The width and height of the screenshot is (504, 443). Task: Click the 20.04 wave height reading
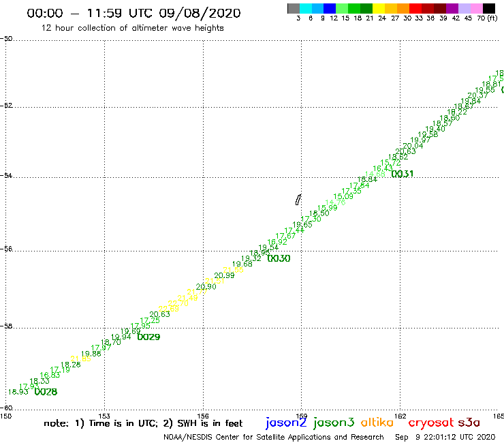point(413,146)
